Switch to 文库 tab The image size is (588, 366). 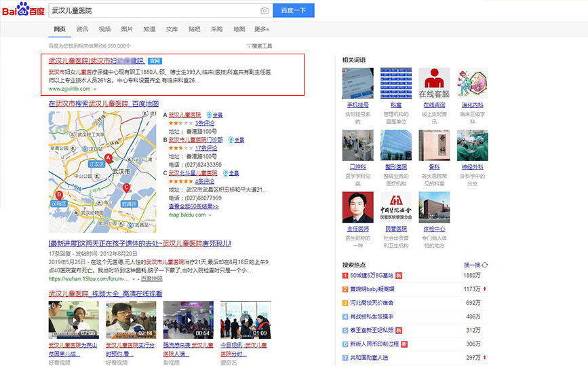coord(172,29)
